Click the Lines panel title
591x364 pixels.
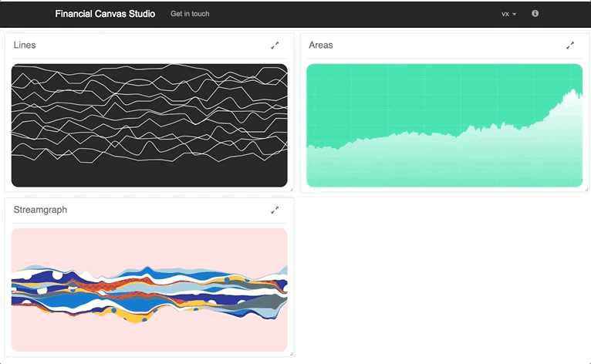[25, 45]
